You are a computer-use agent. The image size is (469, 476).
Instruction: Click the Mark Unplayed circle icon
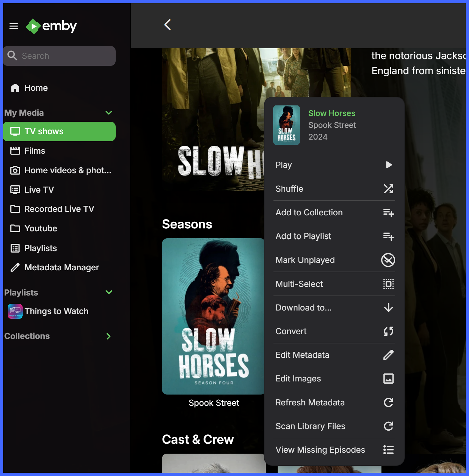388,260
